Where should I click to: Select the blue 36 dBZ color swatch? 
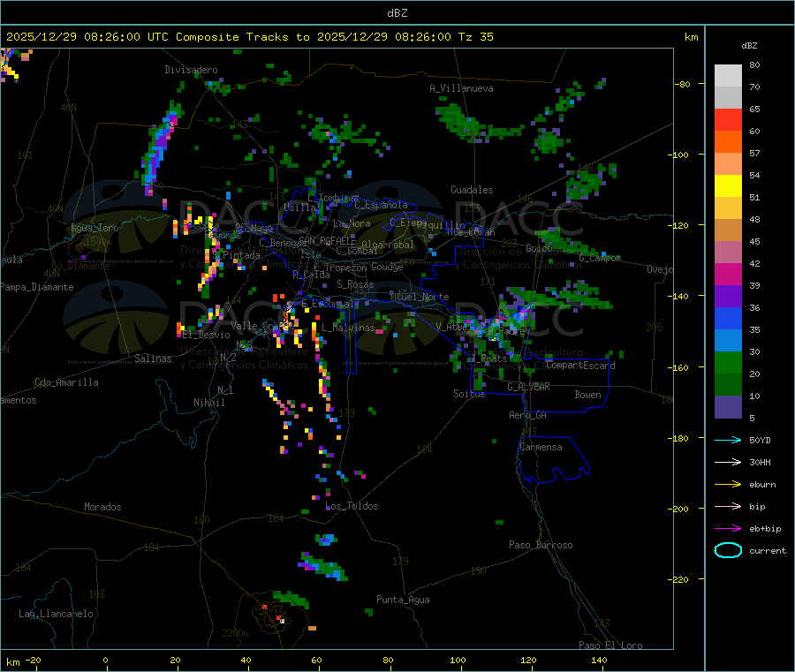728,318
